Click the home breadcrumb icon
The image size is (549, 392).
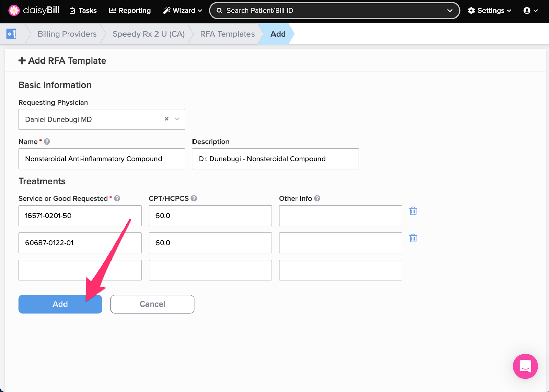point(11,34)
